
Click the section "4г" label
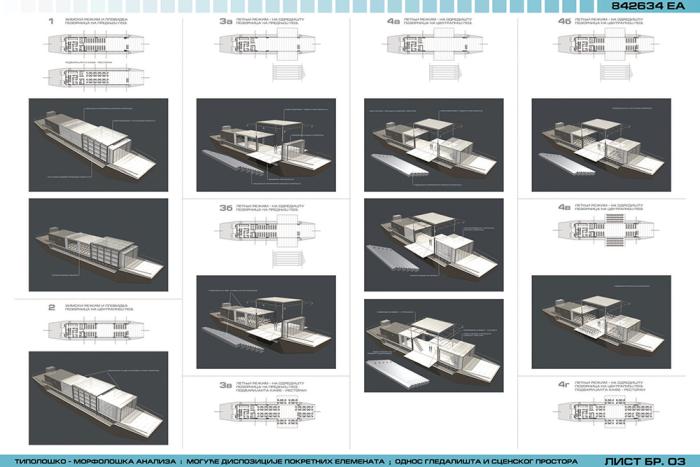564,384
